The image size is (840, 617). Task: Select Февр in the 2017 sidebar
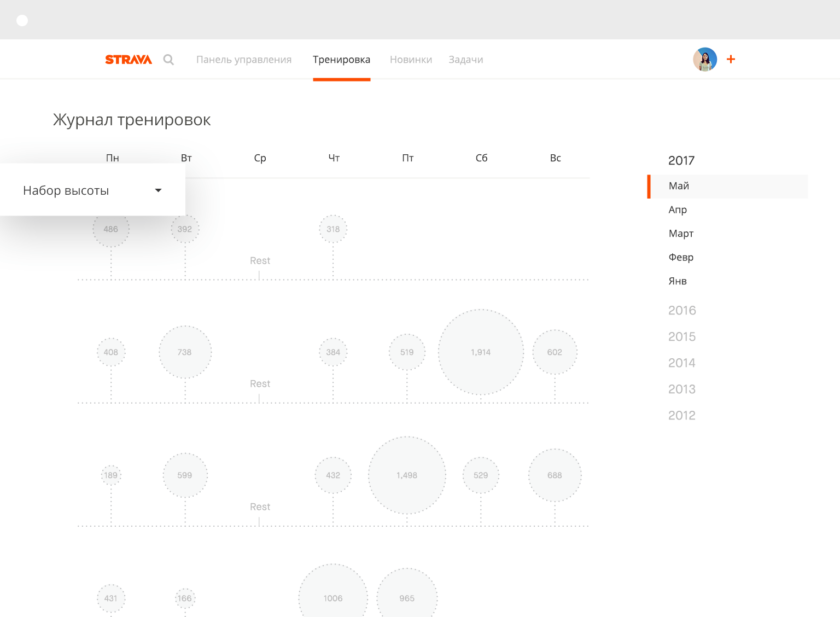[681, 257]
